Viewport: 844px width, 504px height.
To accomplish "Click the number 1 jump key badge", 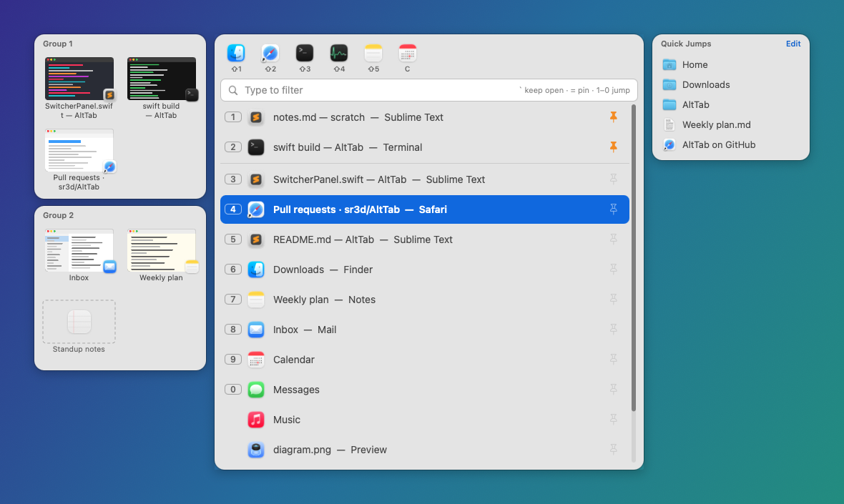I will 233,117.
